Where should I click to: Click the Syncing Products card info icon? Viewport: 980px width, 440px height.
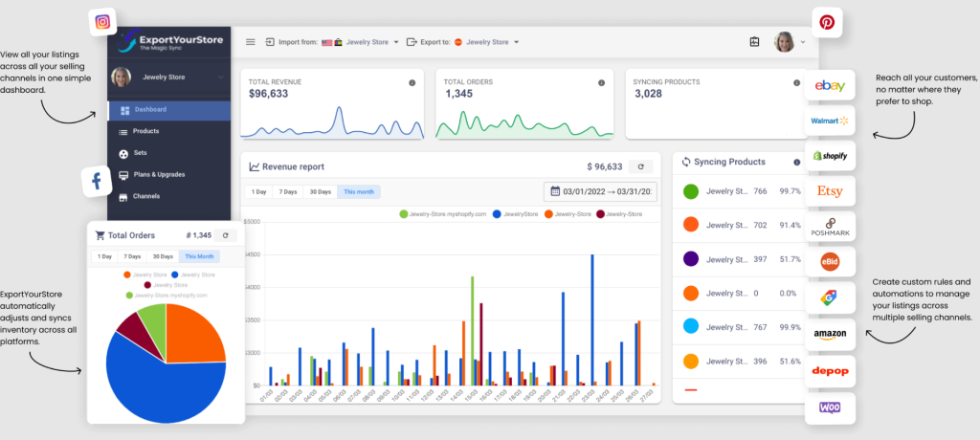(x=796, y=82)
